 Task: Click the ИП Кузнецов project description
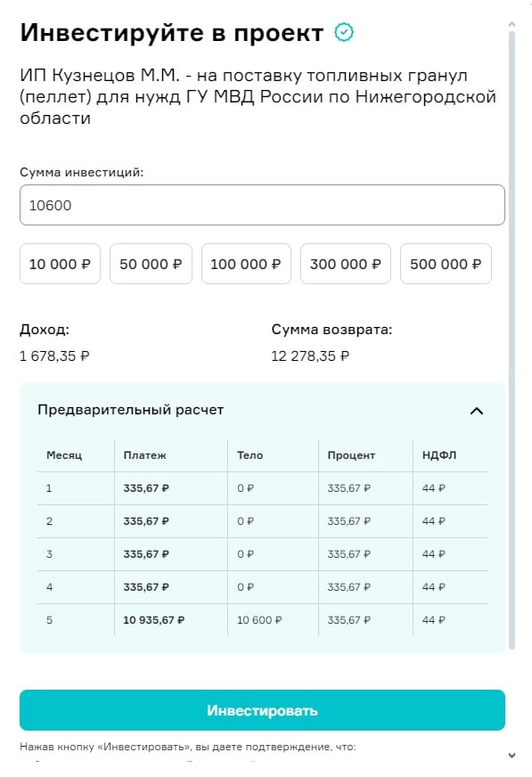[x=258, y=96]
